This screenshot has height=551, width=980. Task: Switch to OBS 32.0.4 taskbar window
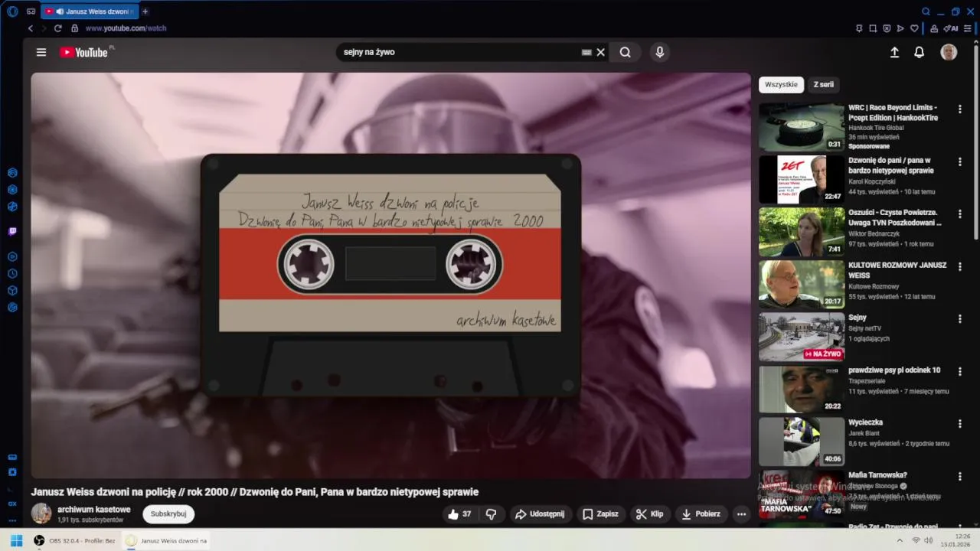coord(75,540)
